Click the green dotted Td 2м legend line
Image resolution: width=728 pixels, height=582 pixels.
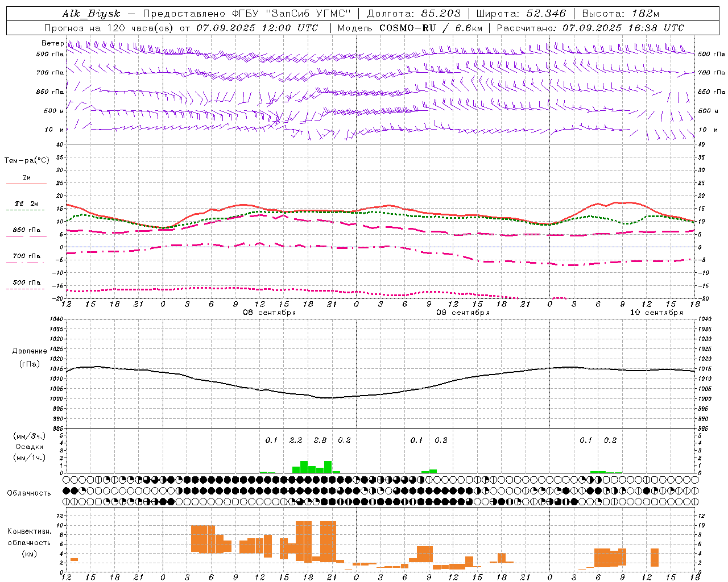point(26,210)
